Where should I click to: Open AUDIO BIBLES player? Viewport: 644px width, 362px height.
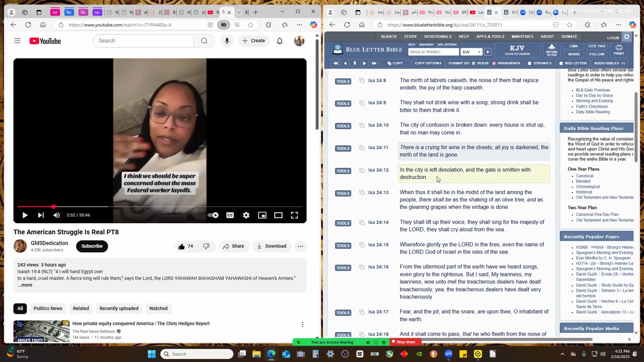(609, 63)
